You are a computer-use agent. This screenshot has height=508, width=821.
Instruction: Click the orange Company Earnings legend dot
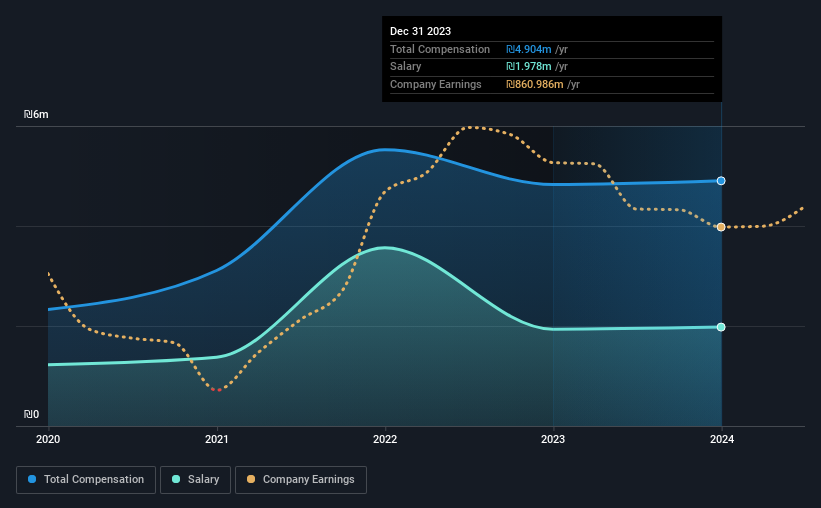tap(251, 479)
